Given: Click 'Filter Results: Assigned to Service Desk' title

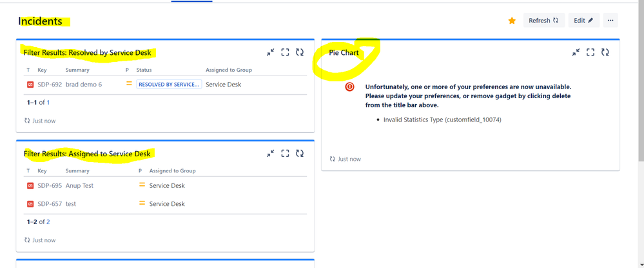Looking at the screenshot, I should click(87, 154).
